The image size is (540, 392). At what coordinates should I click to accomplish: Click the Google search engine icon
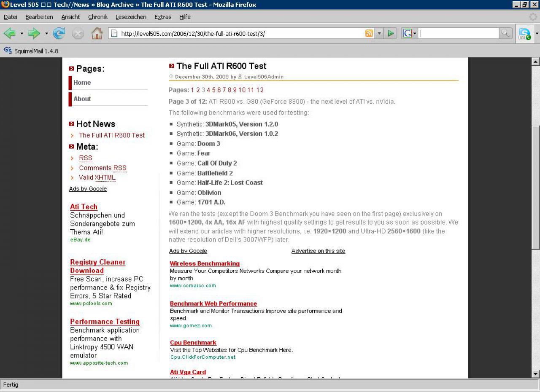tap(408, 33)
